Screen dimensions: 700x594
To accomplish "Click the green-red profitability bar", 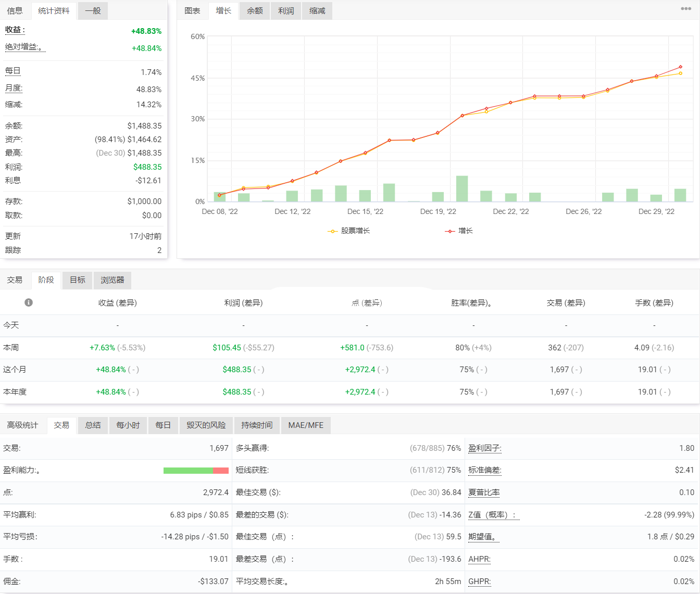I will tap(196, 471).
